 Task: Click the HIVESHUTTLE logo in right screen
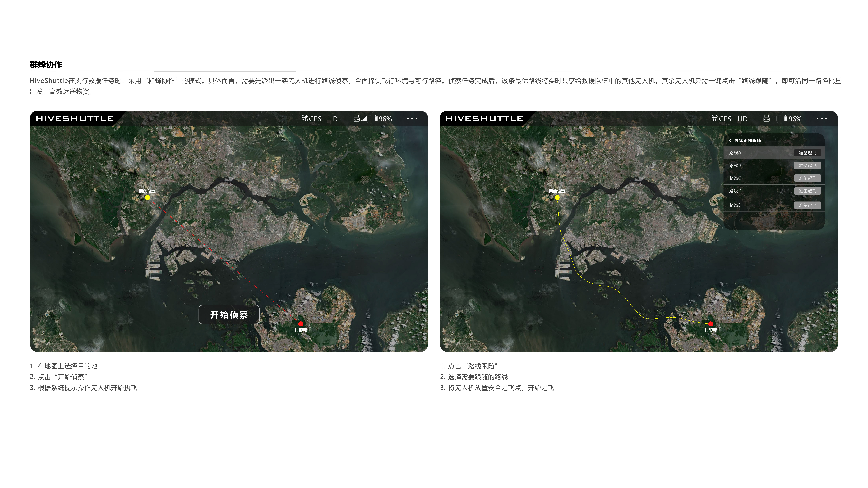click(484, 119)
